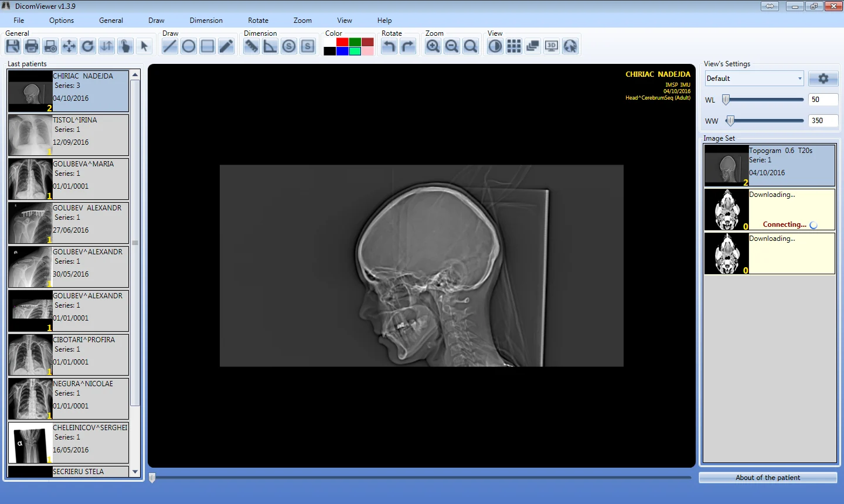
Task: Select patient GOLUBEVA^MARIA entry
Action: [x=69, y=179]
